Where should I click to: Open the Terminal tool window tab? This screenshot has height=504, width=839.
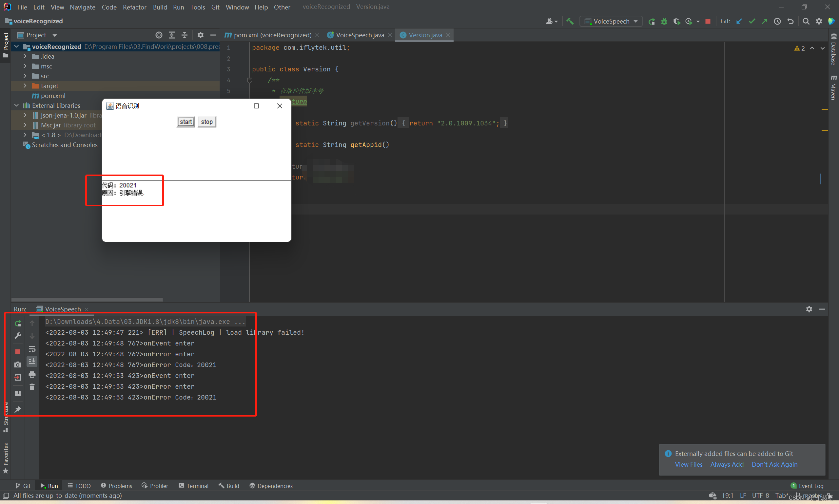(x=194, y=486)
